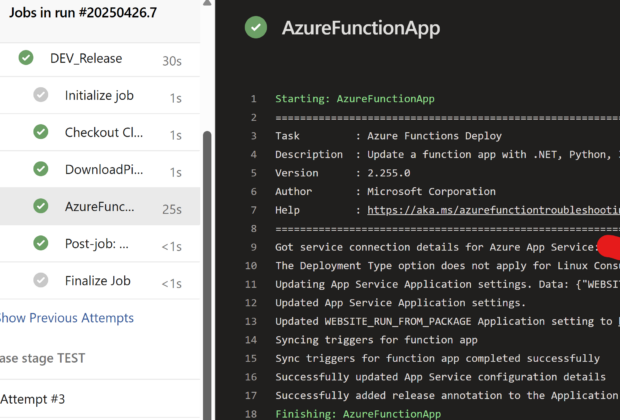Click the release stage TEST heading
The width and height of the screenshot is (620, 420).
tap(42, 358)
